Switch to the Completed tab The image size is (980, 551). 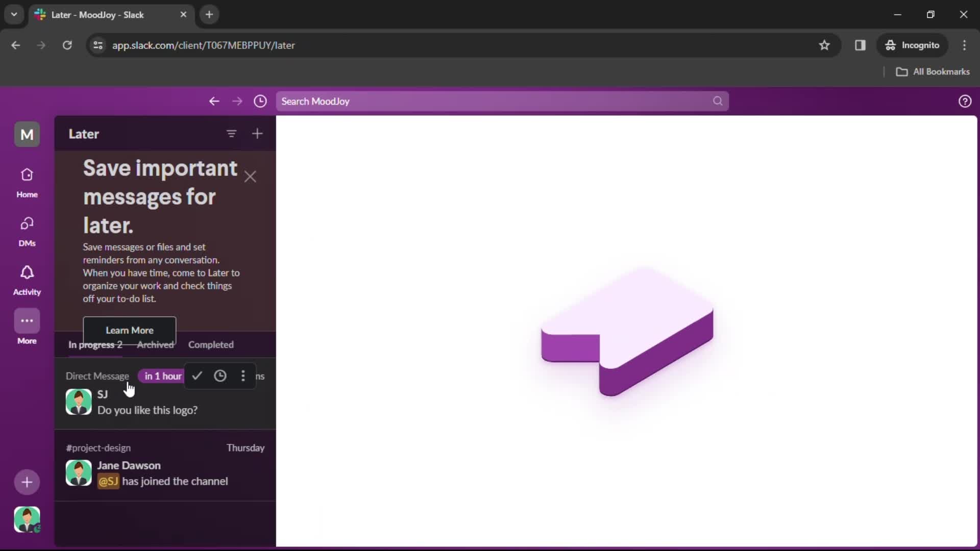coord(211,344)
